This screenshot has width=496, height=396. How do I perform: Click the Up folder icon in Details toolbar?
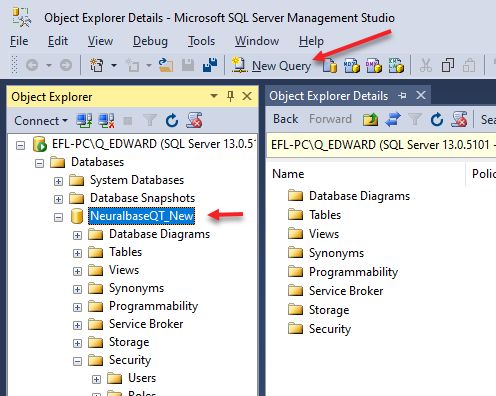[370, 119]
